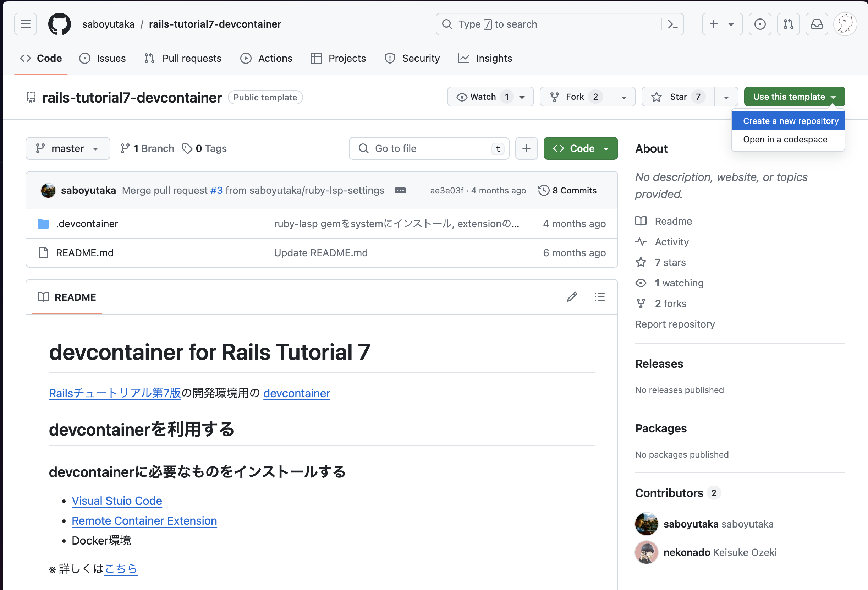868x590 pixels.
Task: Open the devcontainer link in README
Action: 297,393
